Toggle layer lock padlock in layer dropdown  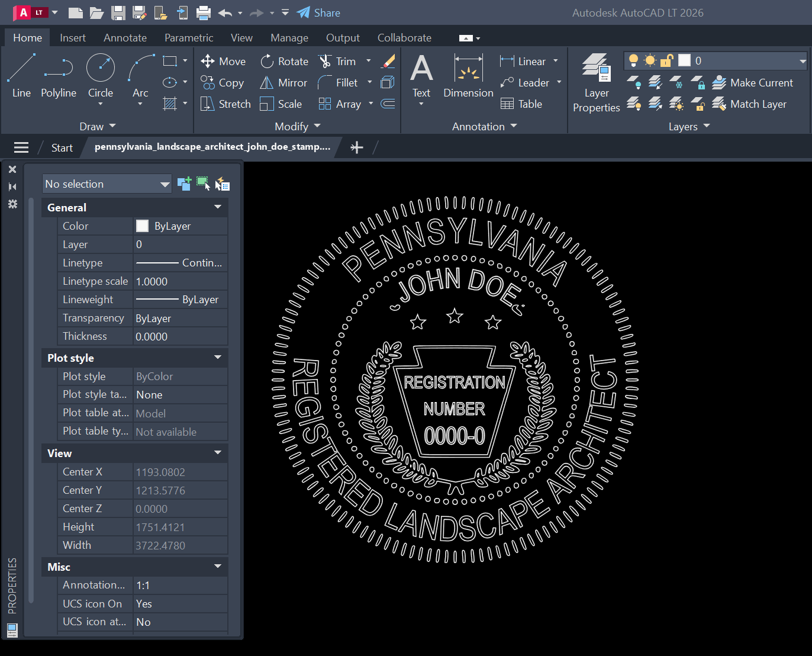[666, 60]
